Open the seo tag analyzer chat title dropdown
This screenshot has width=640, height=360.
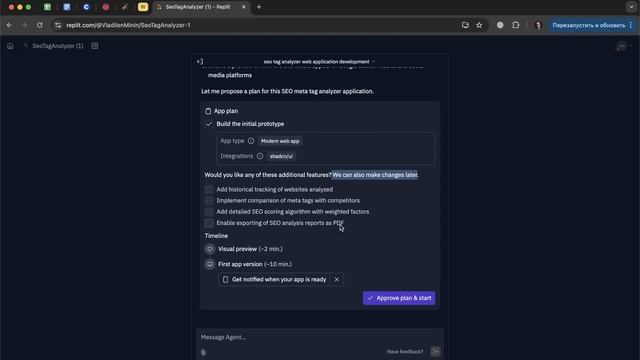(319, 62)
